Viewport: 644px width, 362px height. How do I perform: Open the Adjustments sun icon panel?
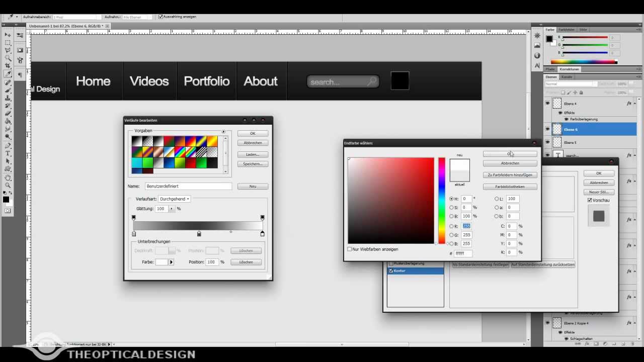pos(537,36)
